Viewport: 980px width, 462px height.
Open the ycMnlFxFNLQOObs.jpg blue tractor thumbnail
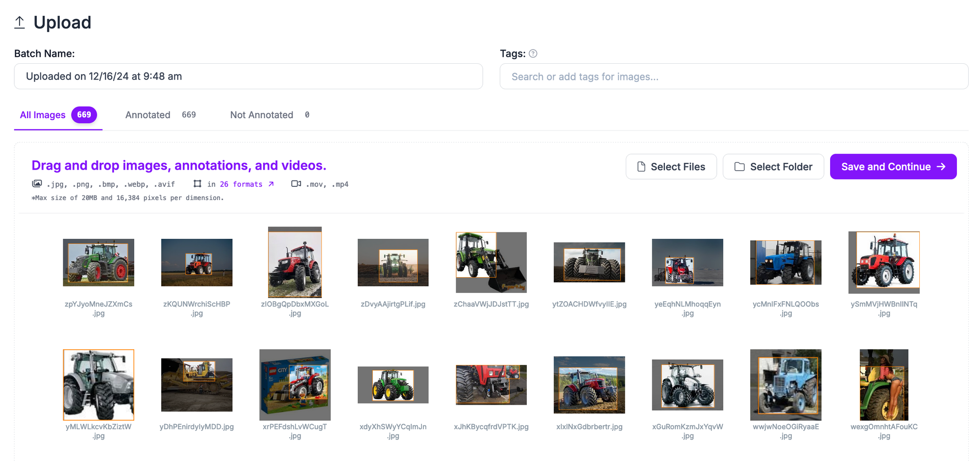(786, 262)
